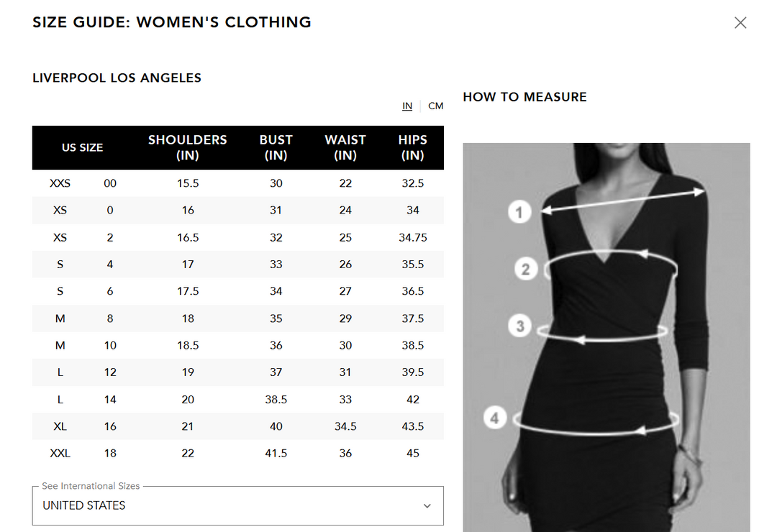The width and height of the screenshot is (777, 532).
Task: Click the number 2 bust measurement marker
Action: [526, 270]
